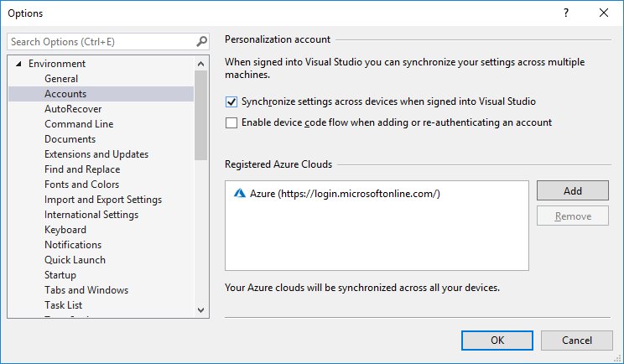
Task: Click the options tree scrollbar thumb
Action: (x=201, y=116)
